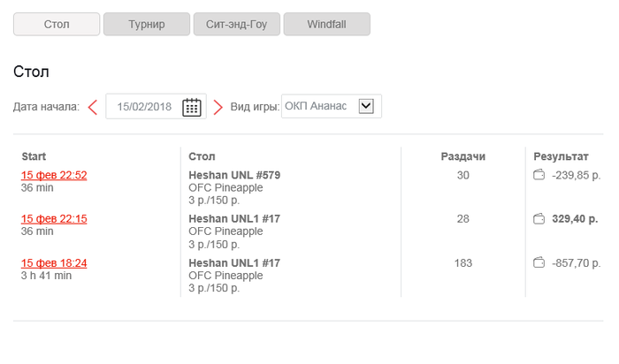Image resolution: width=619 pixels, height=364 pixels.
Task: Expand the ОКП Ананас game type dropdown
Action: [366, 106]
